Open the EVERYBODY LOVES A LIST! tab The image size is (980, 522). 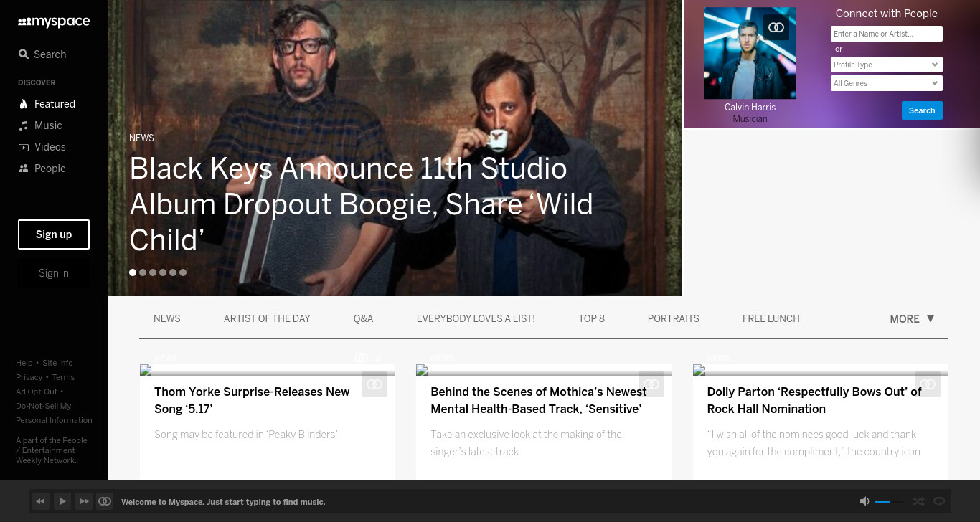click(x=476, y=318)
